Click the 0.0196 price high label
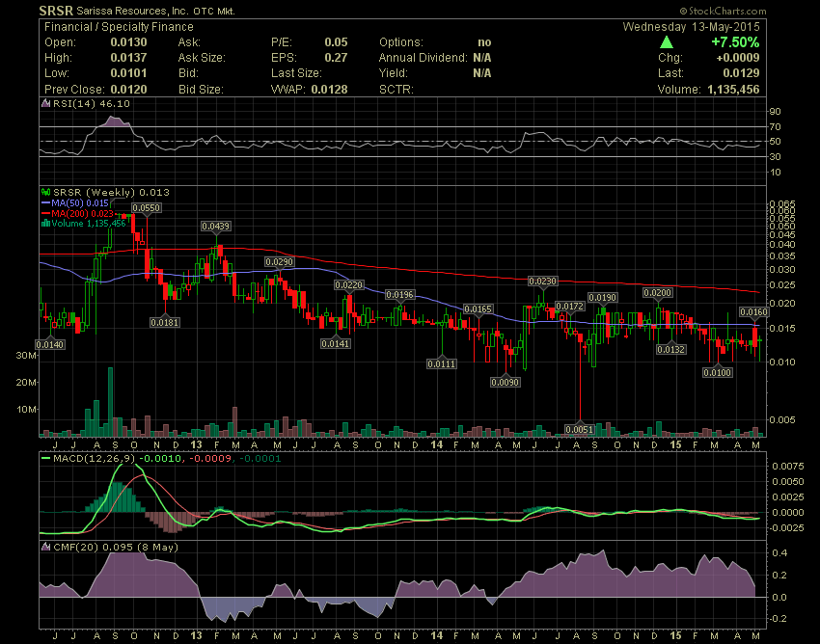The width and height of the screenshot is (820, 644). click(x=399, y=295)
